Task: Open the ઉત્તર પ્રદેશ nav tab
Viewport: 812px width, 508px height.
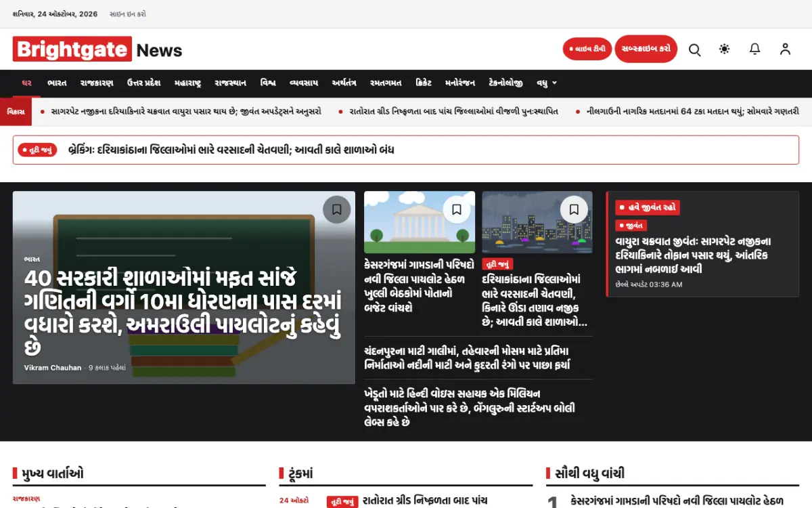Action: pos(143,83)
